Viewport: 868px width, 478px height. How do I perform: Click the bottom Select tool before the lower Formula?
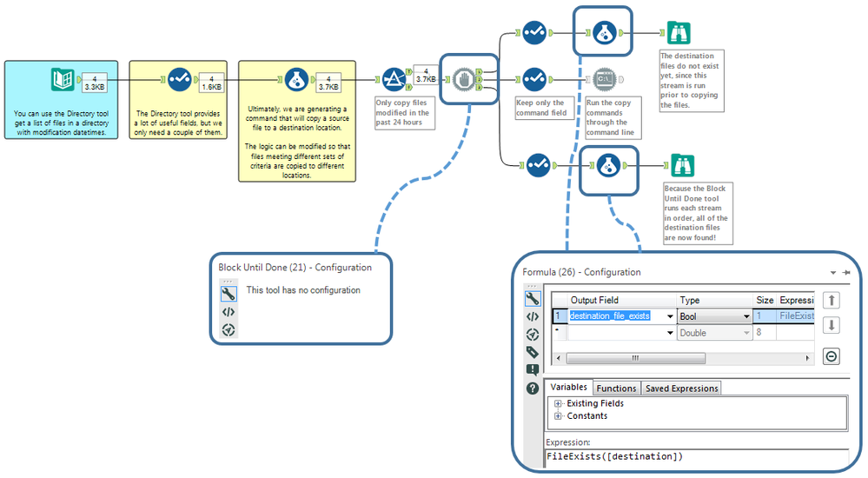coord(538,165)
